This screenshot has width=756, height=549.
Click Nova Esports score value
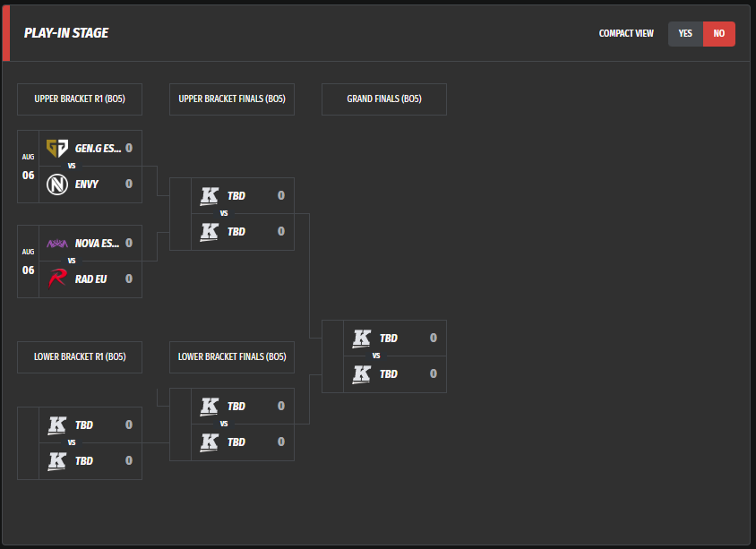129,243
